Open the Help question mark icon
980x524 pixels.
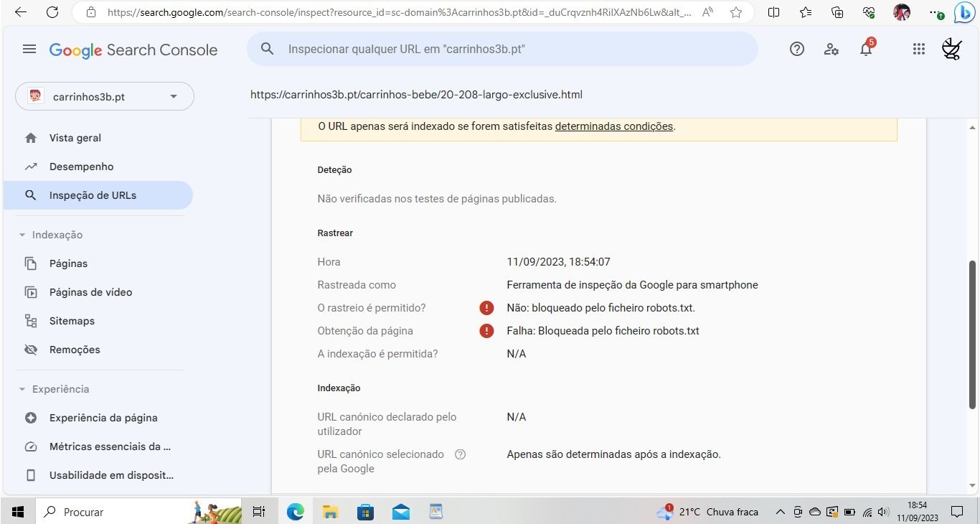[x=797, y=50]
